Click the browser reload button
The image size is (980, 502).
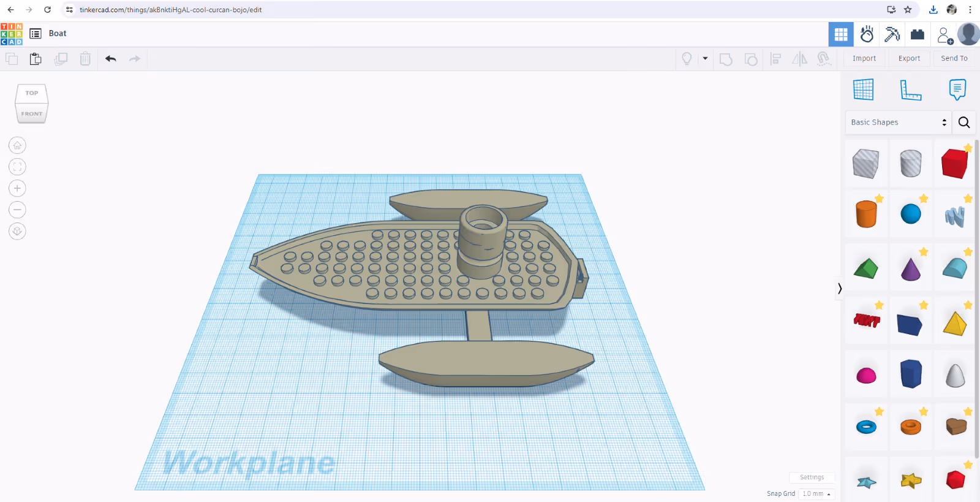pos(47,10)
